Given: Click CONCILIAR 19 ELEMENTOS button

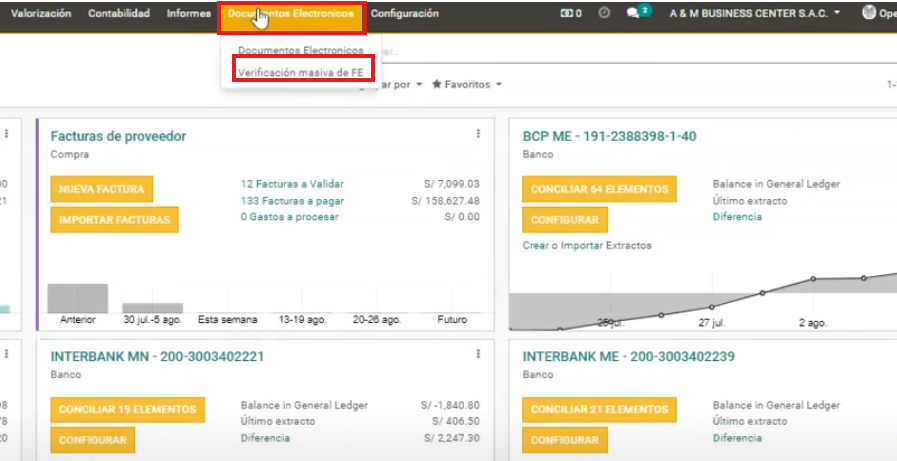Looking at the screenshot, I should coord(128,410).
